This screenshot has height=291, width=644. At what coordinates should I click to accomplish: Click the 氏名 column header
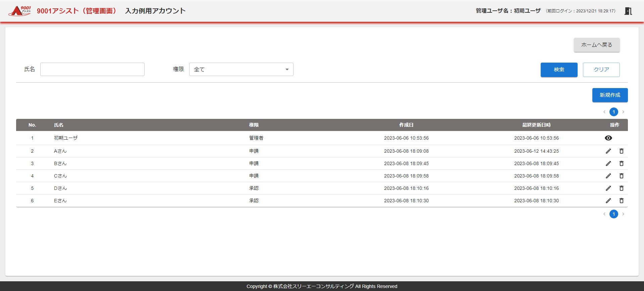click(59, 125)
